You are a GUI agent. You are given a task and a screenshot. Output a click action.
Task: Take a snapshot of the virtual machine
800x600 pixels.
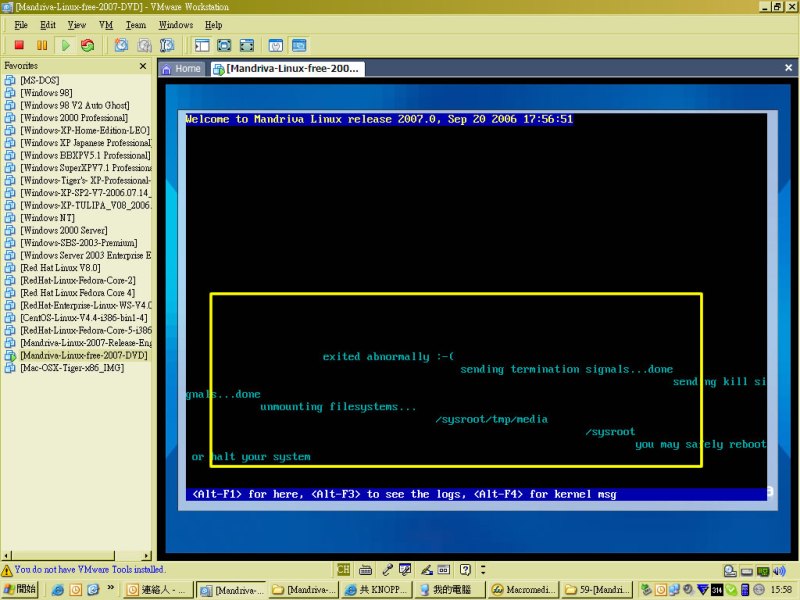tap(121, 45)
